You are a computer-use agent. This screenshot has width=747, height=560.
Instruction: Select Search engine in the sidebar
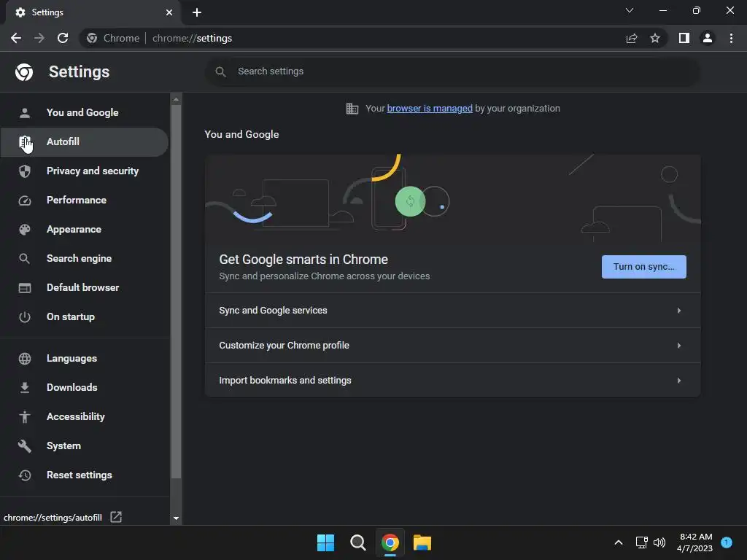tap(85, 259)
